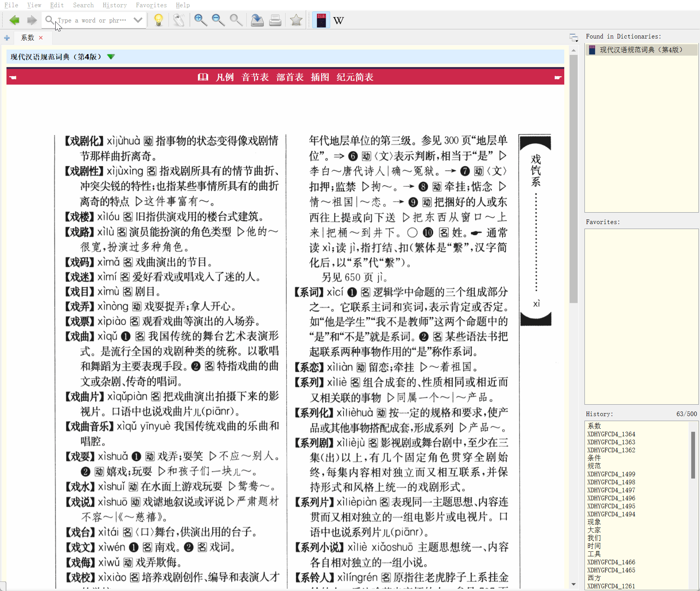Open the 部首表 link
Screen dimensions: 700x591
(x=290, y=77)
